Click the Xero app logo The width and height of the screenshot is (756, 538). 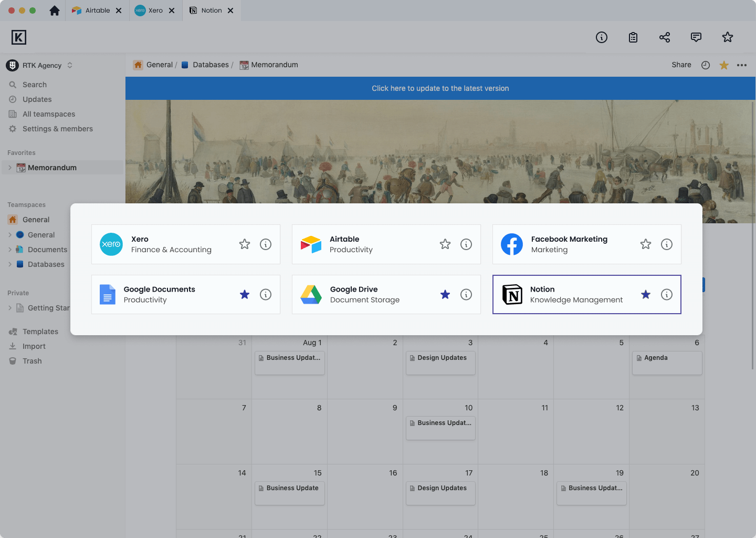click(111, 244)
